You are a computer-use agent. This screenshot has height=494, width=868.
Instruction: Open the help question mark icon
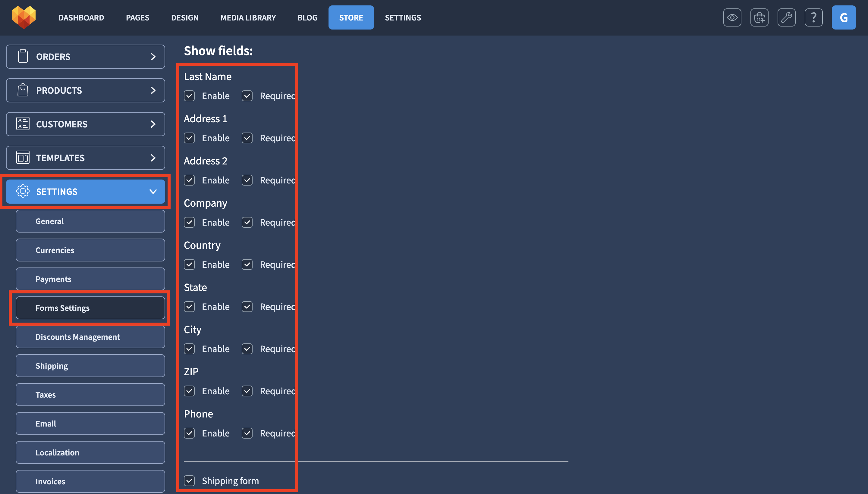[814, 18]
